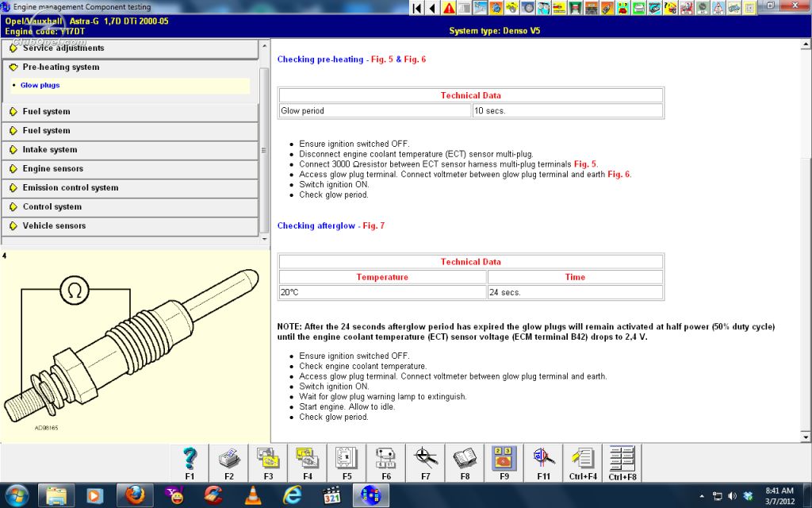Open Fig. 5 link after ECT resistor step
The height and width of the screenshot is (508, 812).
585,164
